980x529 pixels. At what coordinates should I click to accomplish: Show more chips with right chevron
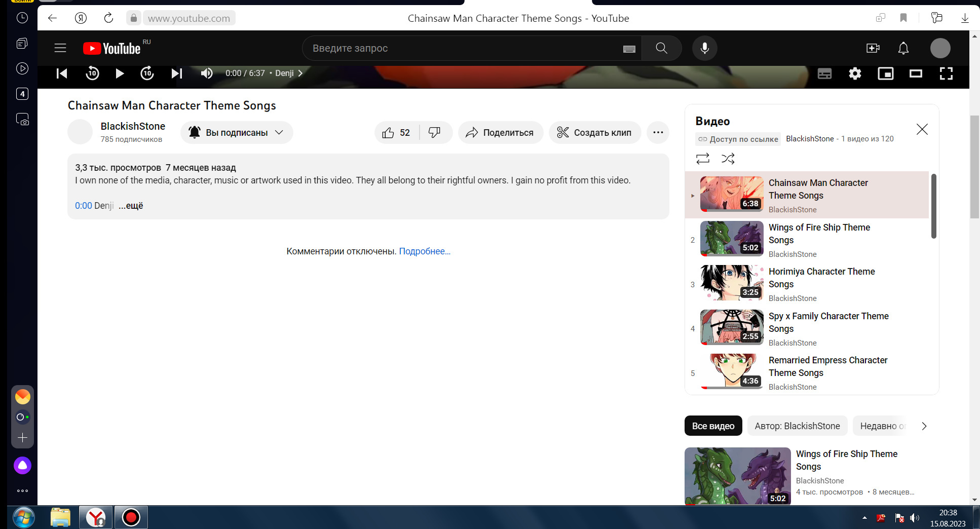[x=924, y=426]
